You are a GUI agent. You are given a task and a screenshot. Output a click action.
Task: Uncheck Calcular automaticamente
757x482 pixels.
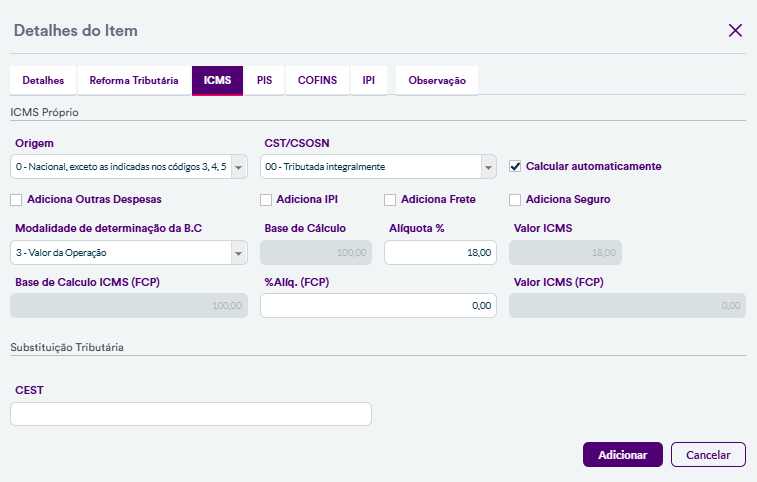point(516,166)
